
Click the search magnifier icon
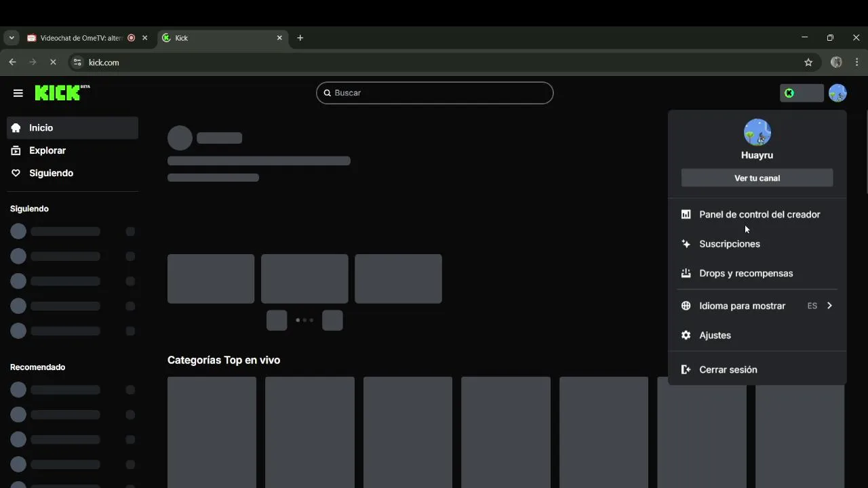point(327,93)
